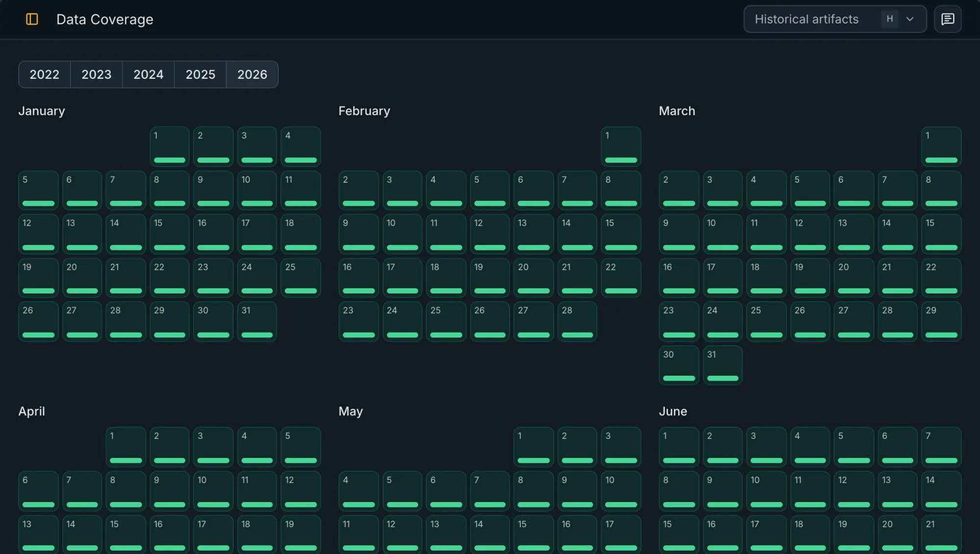Click the April month heading
Image resolution: width=980 pixels, height=554 pixels.
(32, 411)
